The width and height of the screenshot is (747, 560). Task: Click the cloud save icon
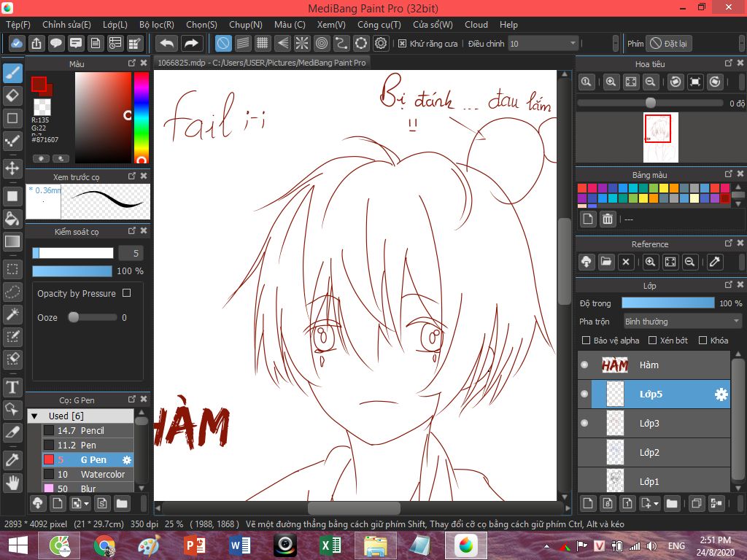(16, 43)
